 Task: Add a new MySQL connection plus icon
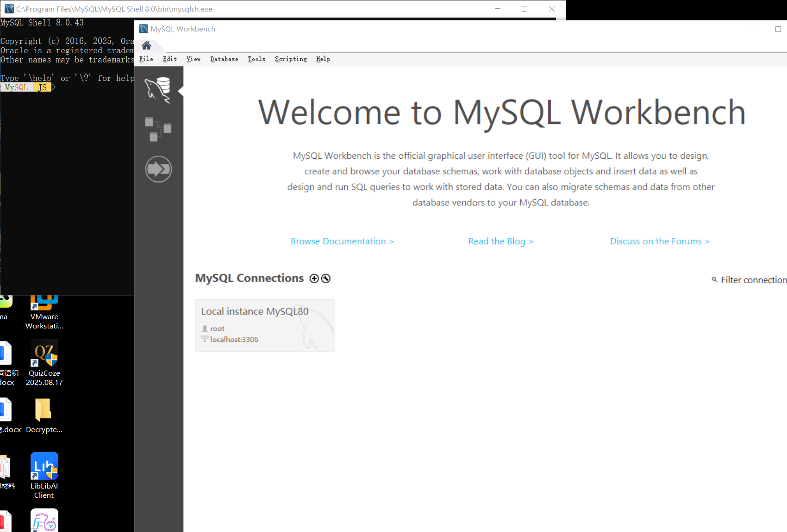click(x=314, y=278)
